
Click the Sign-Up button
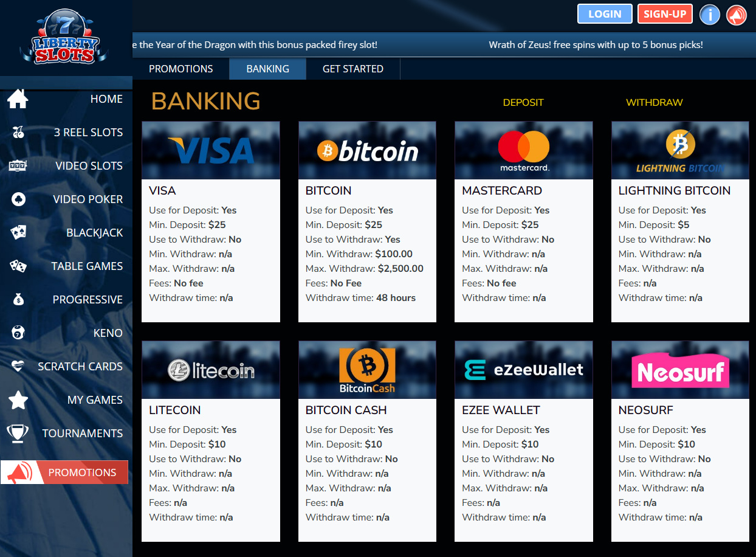click(664, 14)
